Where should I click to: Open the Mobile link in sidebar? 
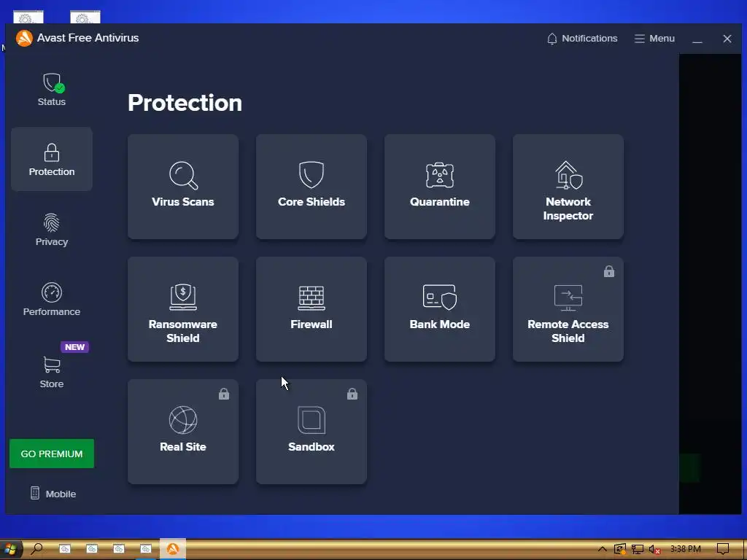[x=53, y=494]
